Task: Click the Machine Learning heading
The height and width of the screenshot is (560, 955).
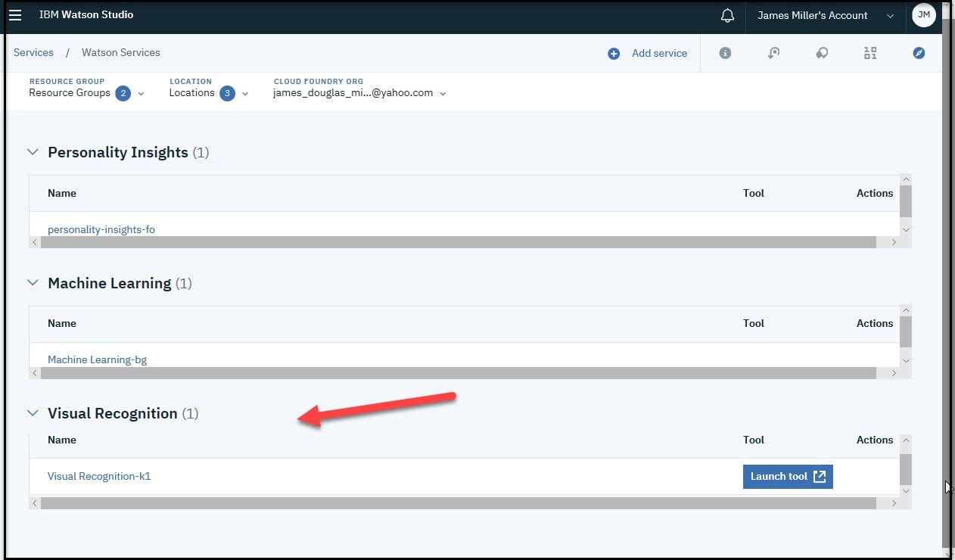Action: [x=110, y=283]
